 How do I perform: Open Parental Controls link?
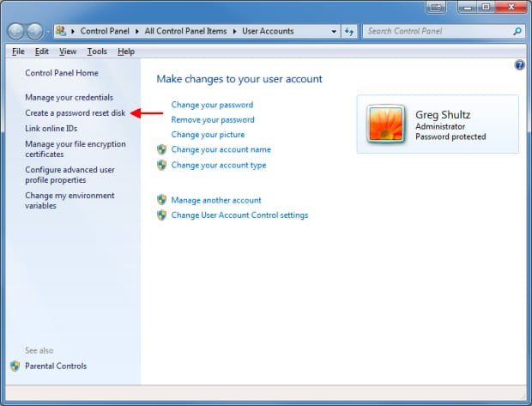[x=56, y=366]
